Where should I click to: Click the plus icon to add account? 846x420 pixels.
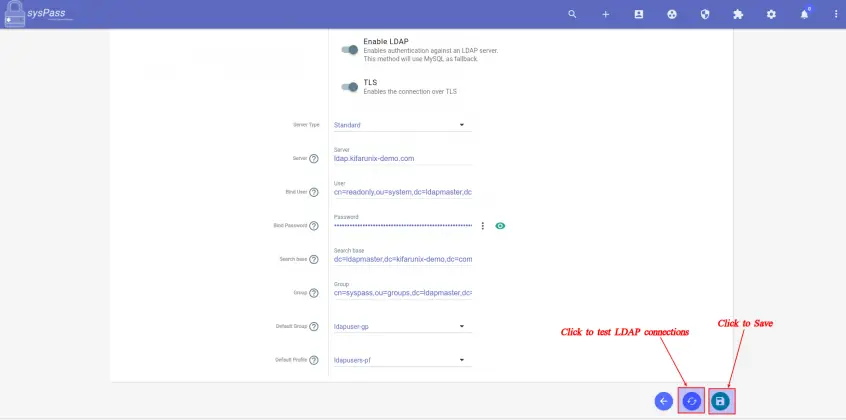click(605, 15)
